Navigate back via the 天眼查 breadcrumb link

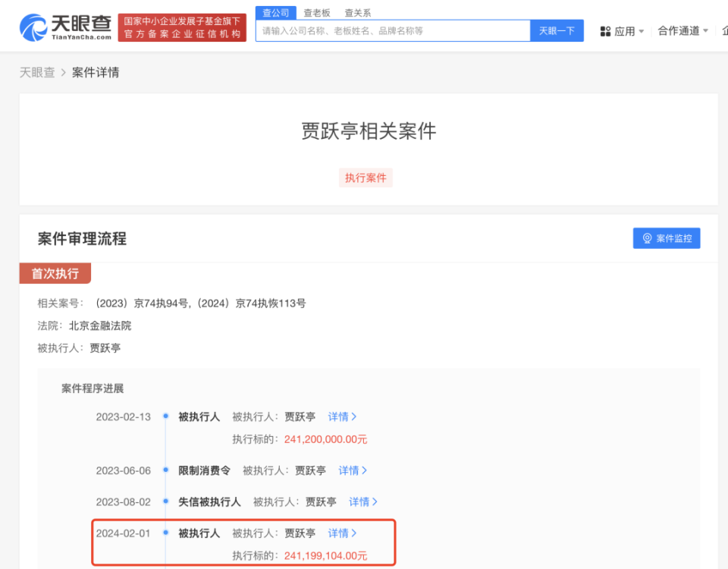pyautogui.click(x=36, y=72)
